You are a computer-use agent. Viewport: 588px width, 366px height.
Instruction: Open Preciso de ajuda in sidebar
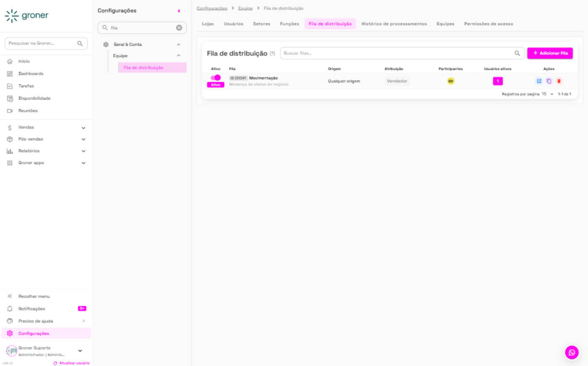[x=46, y=321]
